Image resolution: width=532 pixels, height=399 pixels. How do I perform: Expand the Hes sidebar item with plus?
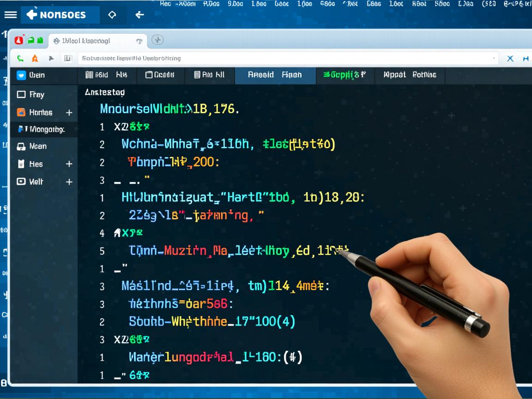(x=69, y=164)
